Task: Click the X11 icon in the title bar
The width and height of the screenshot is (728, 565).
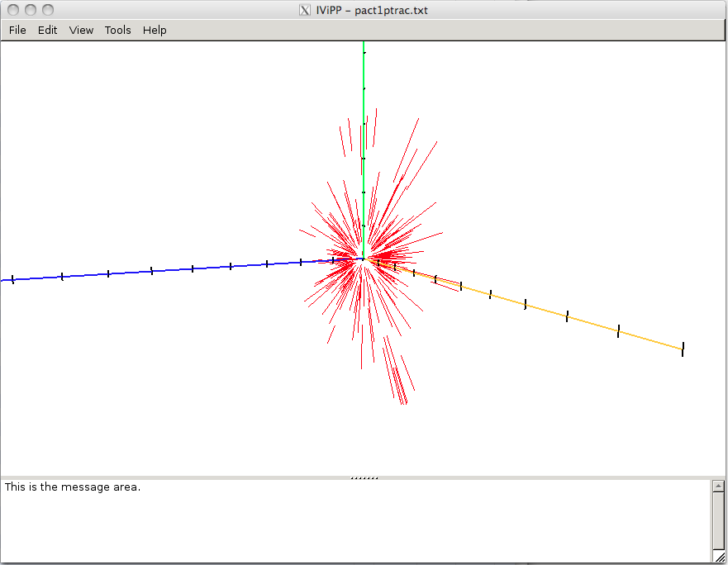Action: click(x=304, y=10)
